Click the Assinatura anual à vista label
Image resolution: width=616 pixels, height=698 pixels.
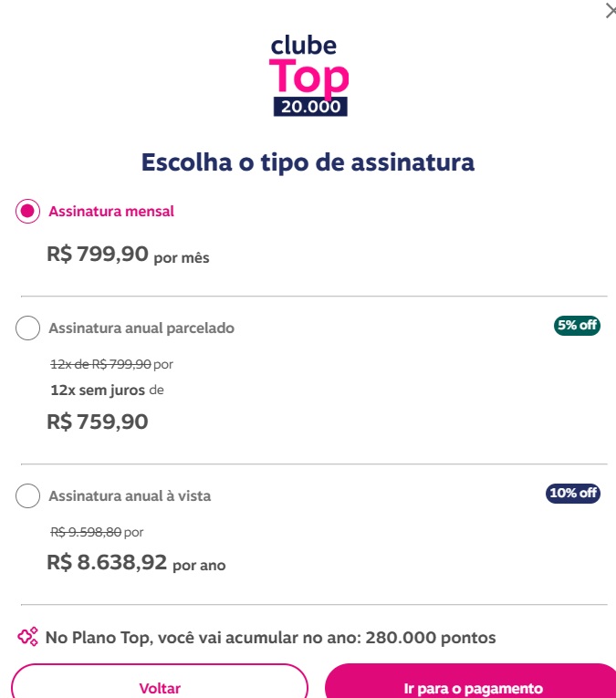click(130, 496)
